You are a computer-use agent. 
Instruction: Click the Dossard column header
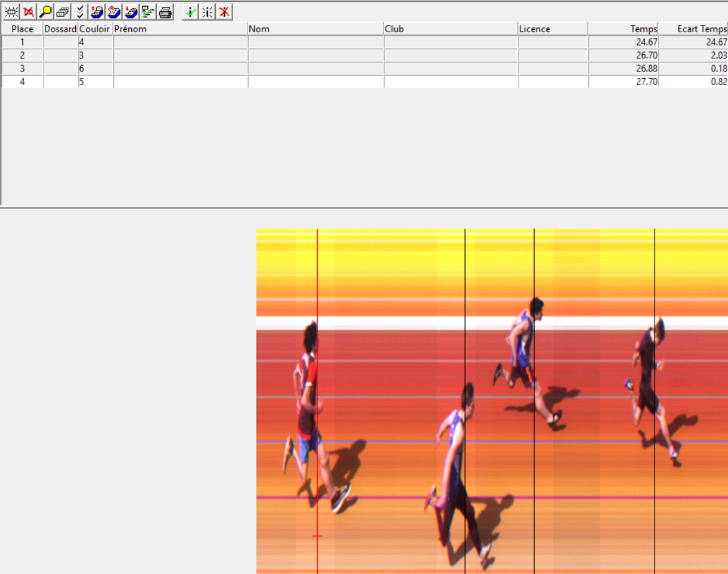click(x=60, y=29)
